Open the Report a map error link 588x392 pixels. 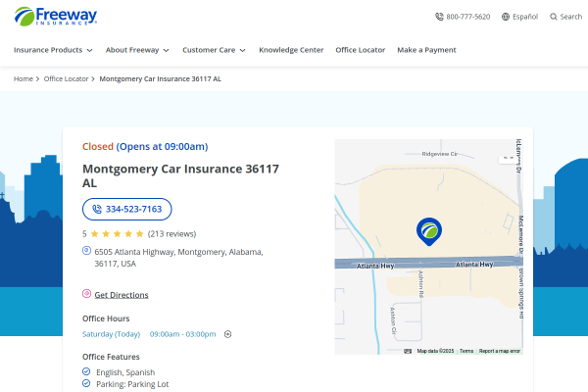pos(500,351)
